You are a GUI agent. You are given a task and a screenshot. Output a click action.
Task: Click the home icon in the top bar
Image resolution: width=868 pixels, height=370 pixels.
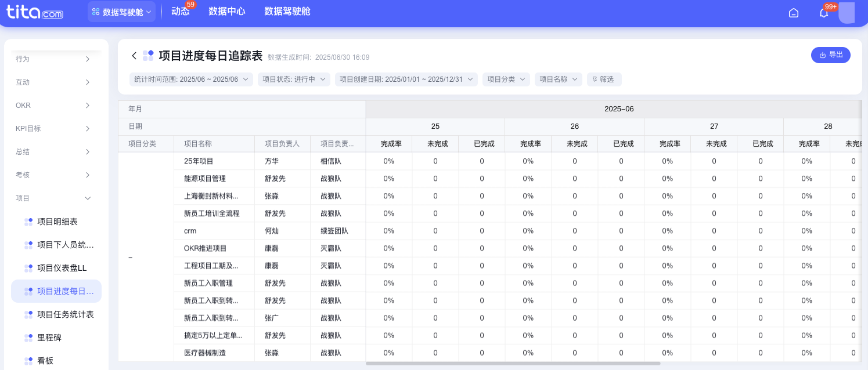[x=793, y=12]
